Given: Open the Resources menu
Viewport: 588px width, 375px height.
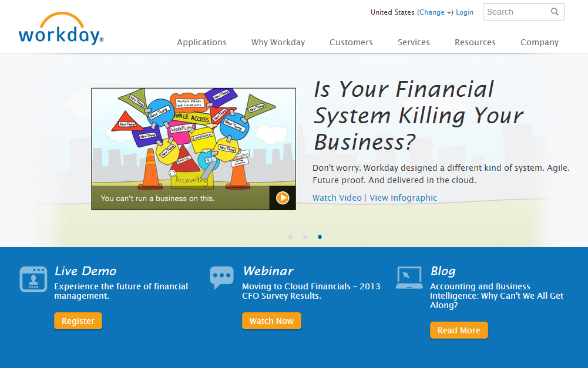Looking at the screenshot, I should (x=475, y=42).
